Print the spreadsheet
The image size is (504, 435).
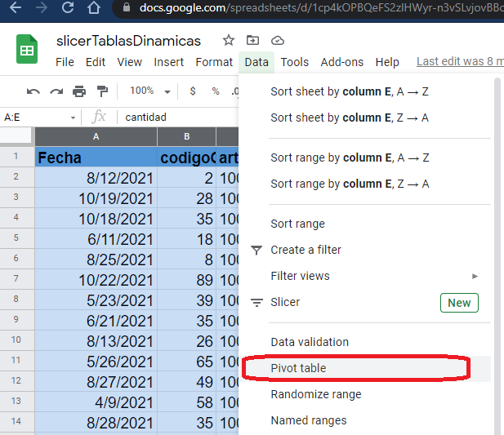coord(79,91)
